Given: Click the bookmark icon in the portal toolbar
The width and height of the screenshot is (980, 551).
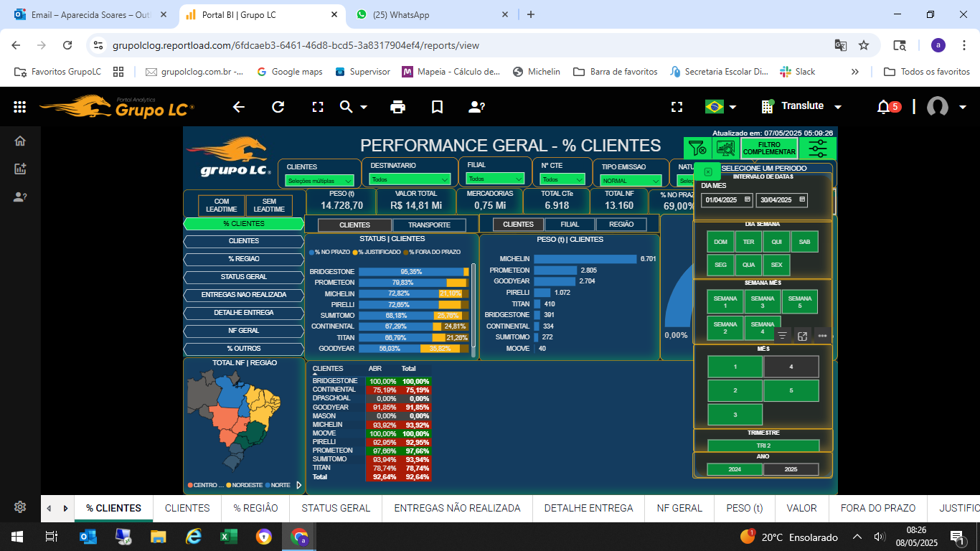Looking at the screenshot, I should (x=437, y=107).
